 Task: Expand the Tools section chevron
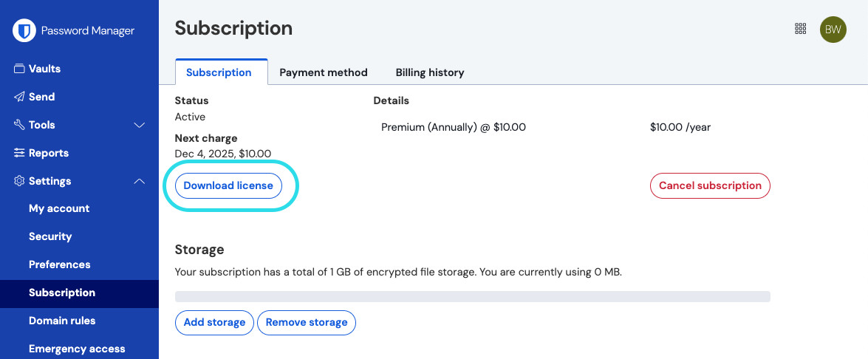coord(139,125)
